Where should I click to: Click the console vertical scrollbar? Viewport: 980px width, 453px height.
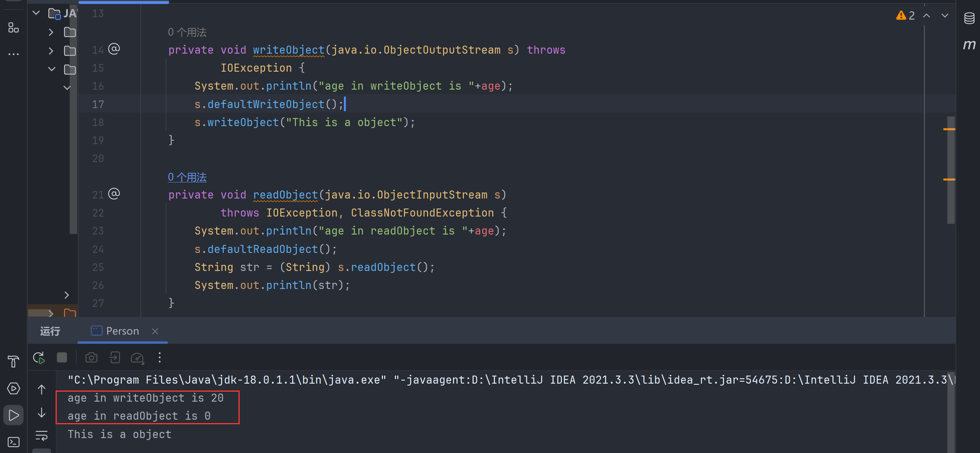pos(950,412)
